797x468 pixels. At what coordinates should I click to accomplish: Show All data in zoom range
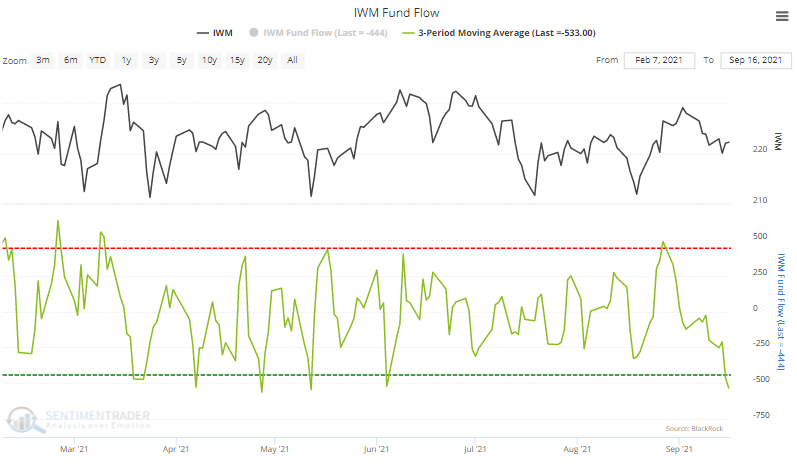click(x=292, y=61)
